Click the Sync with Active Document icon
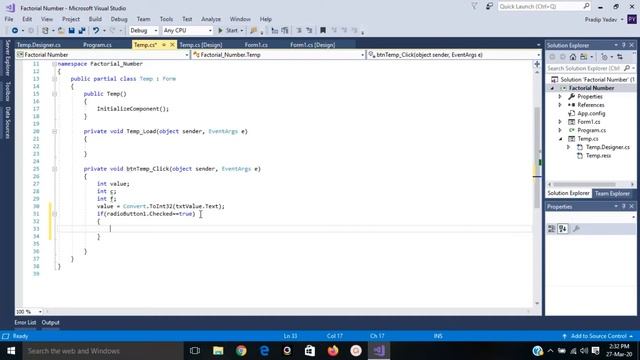Screen dimensions: 640x360 620,57
